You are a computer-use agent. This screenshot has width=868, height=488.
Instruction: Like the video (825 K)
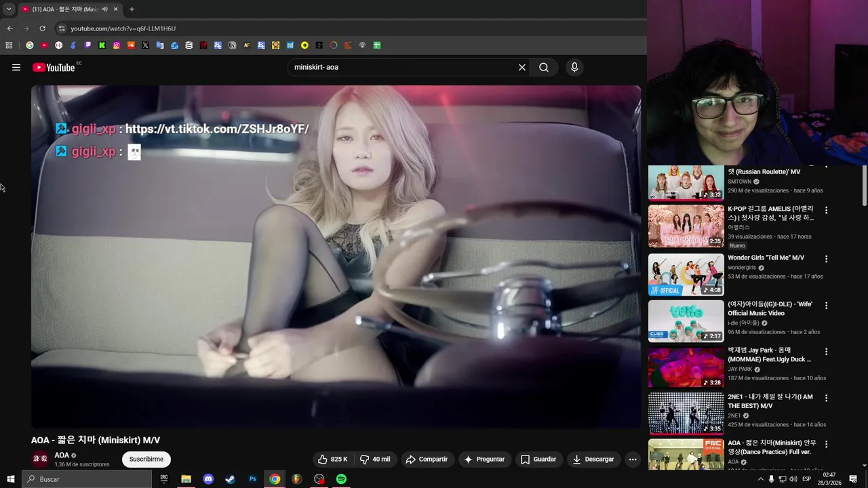pos(333,460)
